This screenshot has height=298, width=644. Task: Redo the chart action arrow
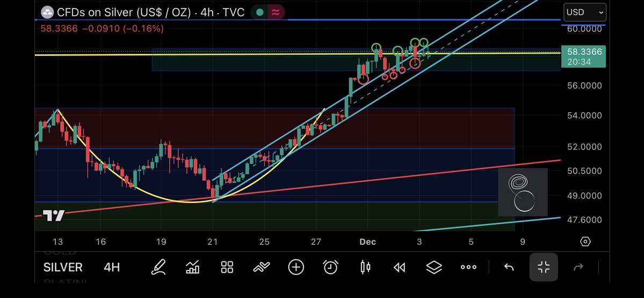click(x=578, y=267)
